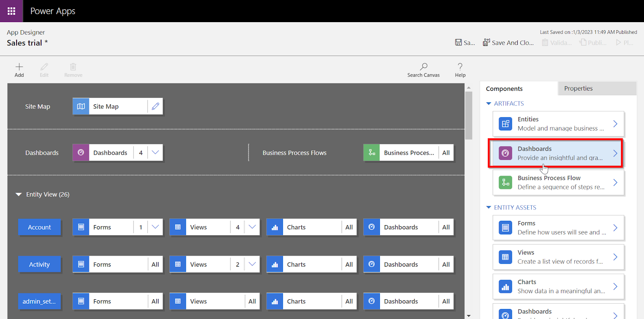The width and height of the screenshot is (644, 319).
Task: Expand Account Views dropdown chevron
Action: [252, 227]
